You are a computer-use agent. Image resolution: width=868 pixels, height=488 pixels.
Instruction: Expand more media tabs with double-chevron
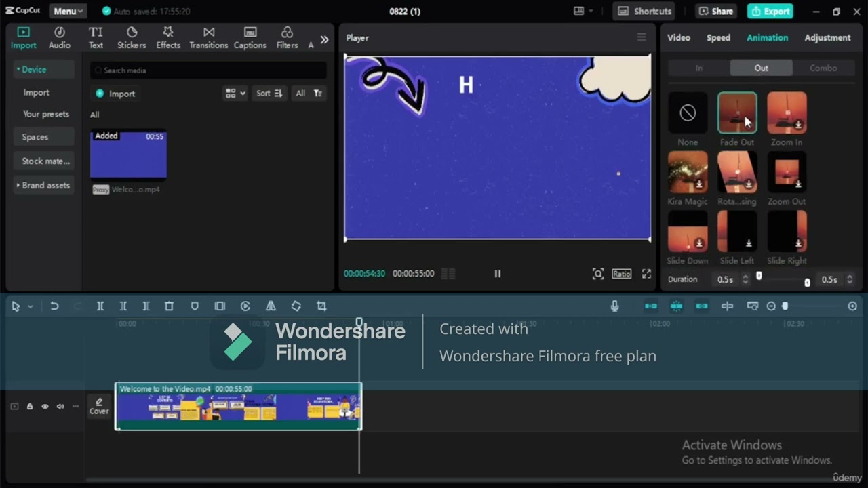click(x=324, y=39)
